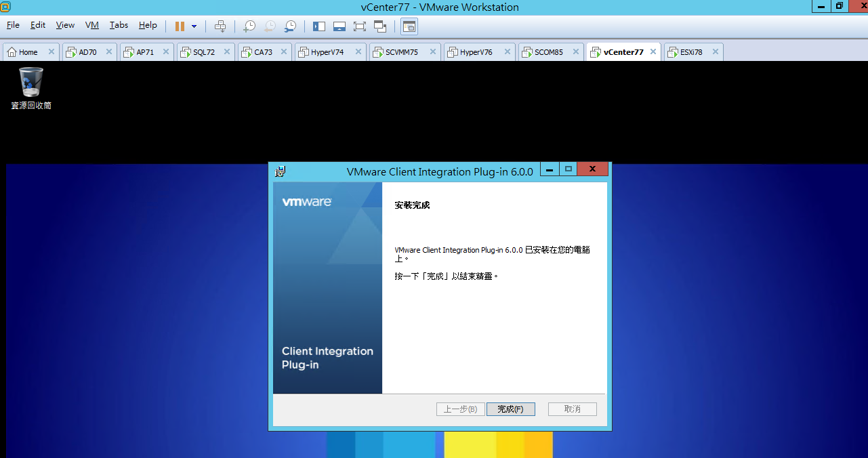Toggle the library sidebar view icon
The image size is (868, 458).
[319, 26]
